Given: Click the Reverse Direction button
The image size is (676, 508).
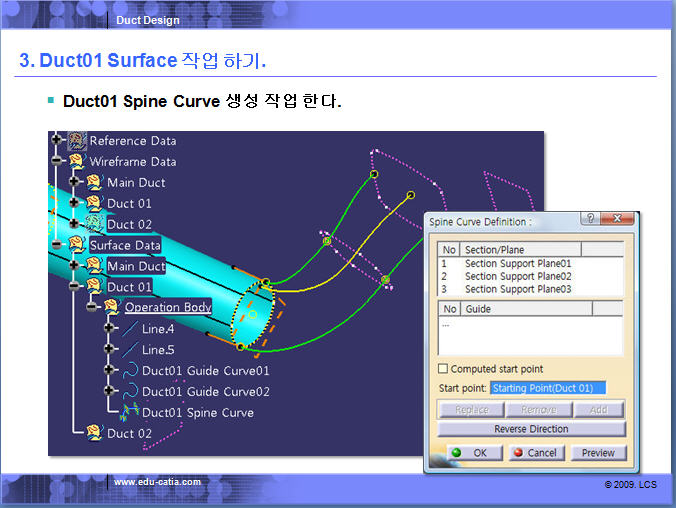Looking at the screenshot, I should pyautogui.click(x=531, y=429).
